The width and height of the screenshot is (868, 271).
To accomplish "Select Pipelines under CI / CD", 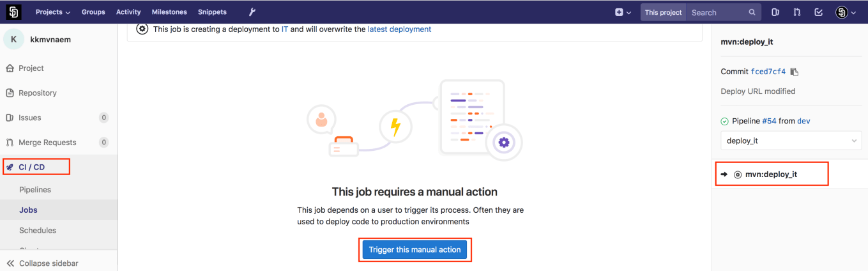I will 35,190.
